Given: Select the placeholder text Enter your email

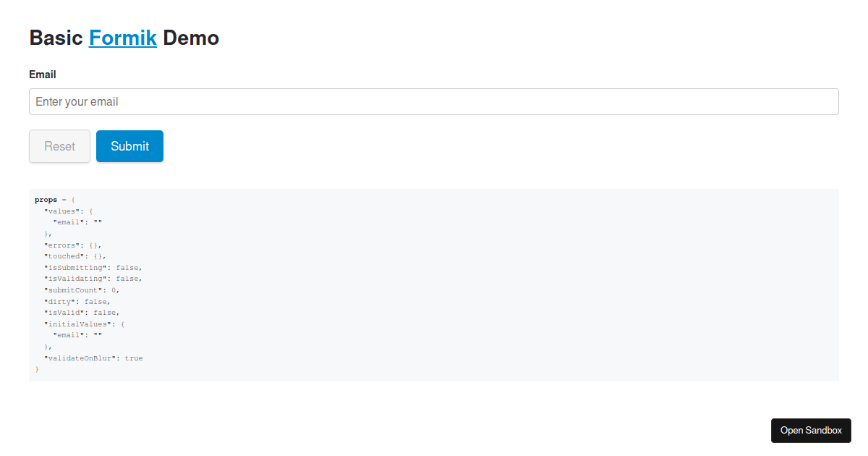Looking at the screenshot, I should [x=76, y=101].
